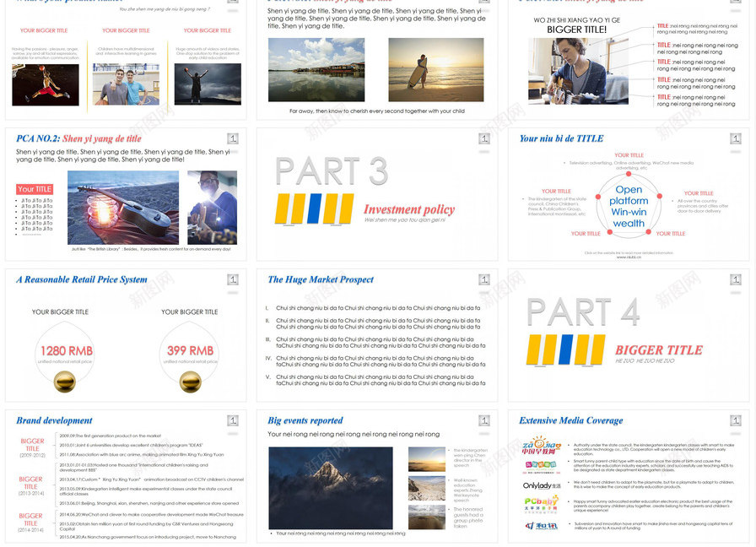
Task: Click the Onlylady logo
Action: pyautogui.click(x=542, y=485)
